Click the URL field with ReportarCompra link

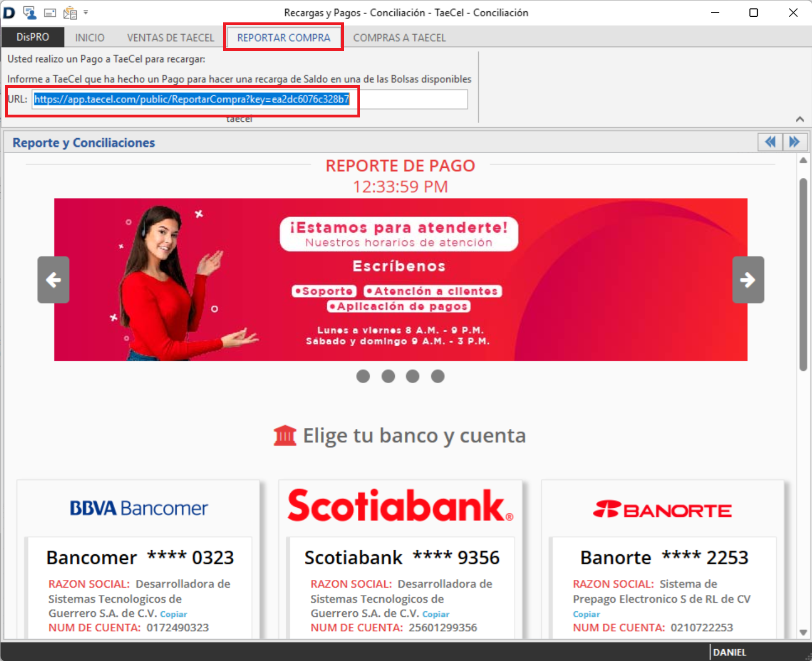point(249,100)
